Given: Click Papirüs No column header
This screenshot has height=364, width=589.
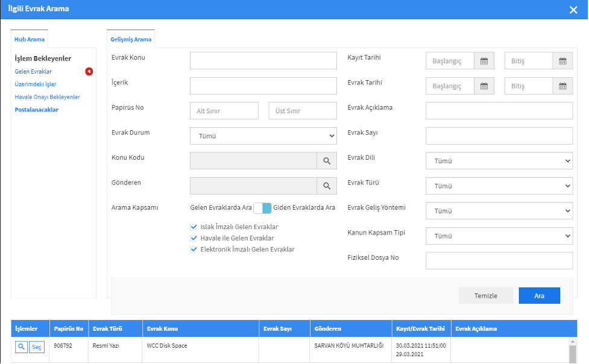Looking at the screenshot, I should click(x=69, y=328).
